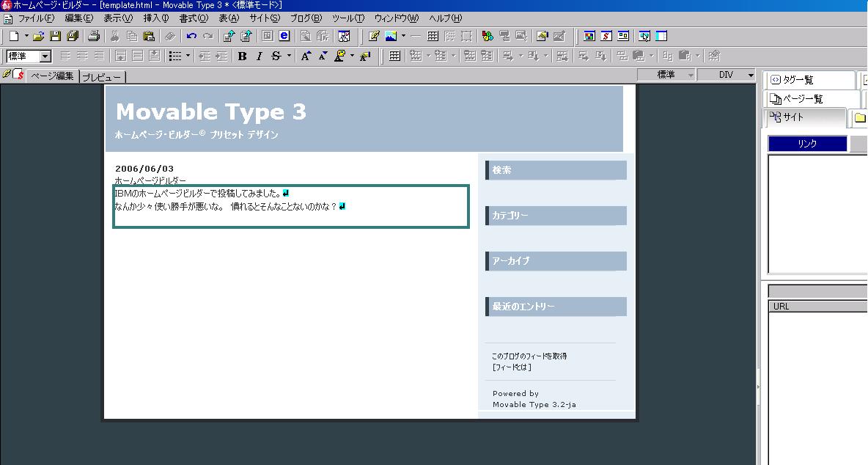Screen dimensions: 868x465
Task: Increase font size with A up icon
Action: [306, 56]
